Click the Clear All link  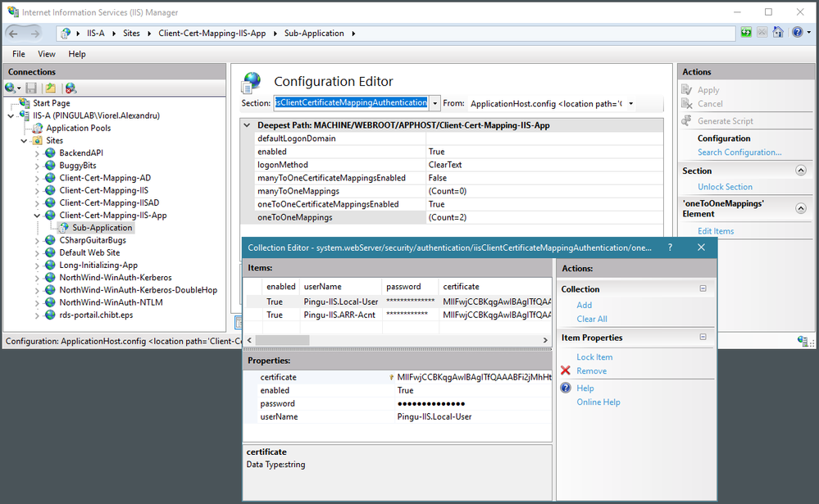pos(592,319)
